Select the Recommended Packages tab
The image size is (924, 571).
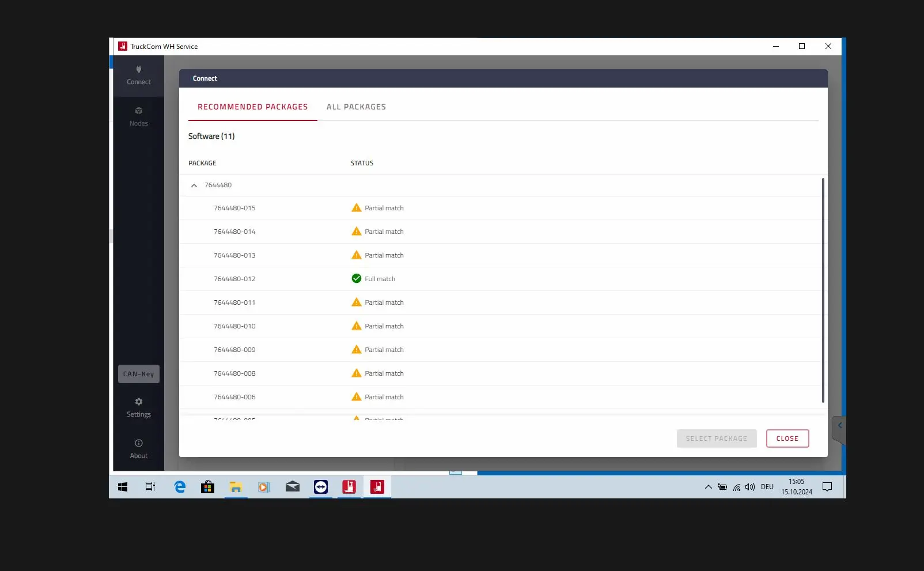click(x=252, y=107)
